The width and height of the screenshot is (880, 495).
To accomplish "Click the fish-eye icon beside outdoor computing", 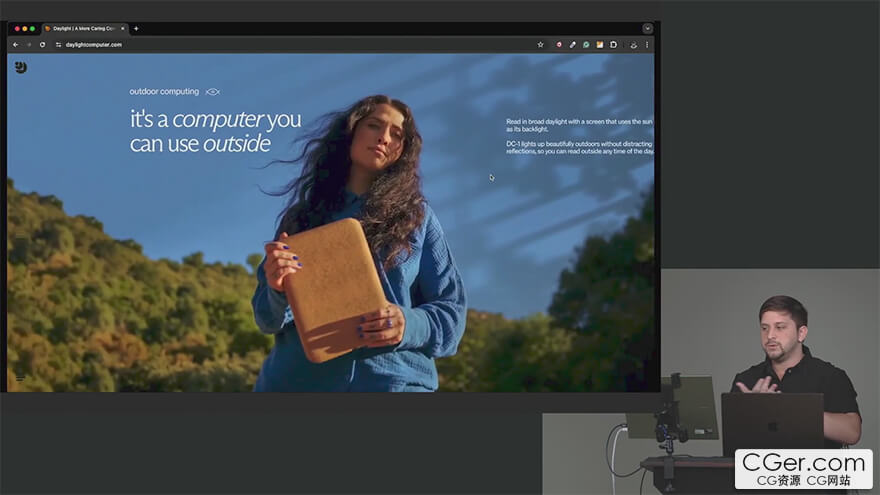I will [212, 92].
